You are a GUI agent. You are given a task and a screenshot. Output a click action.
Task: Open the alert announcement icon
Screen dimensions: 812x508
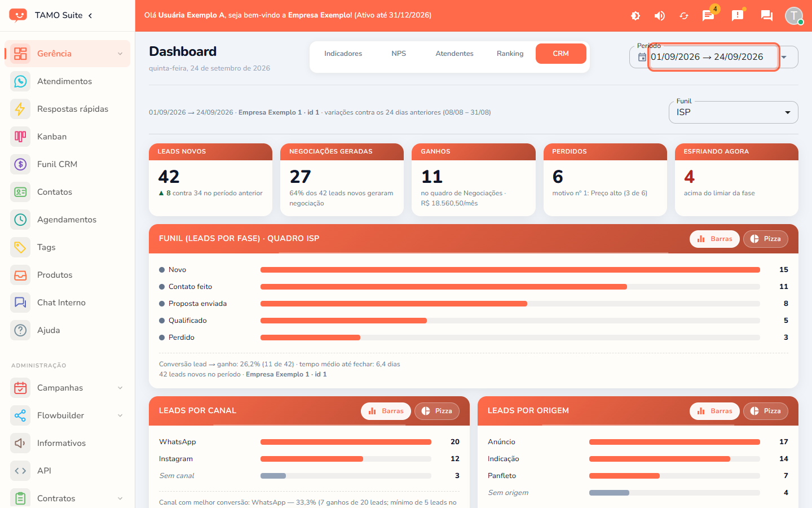tap(738, 16)
